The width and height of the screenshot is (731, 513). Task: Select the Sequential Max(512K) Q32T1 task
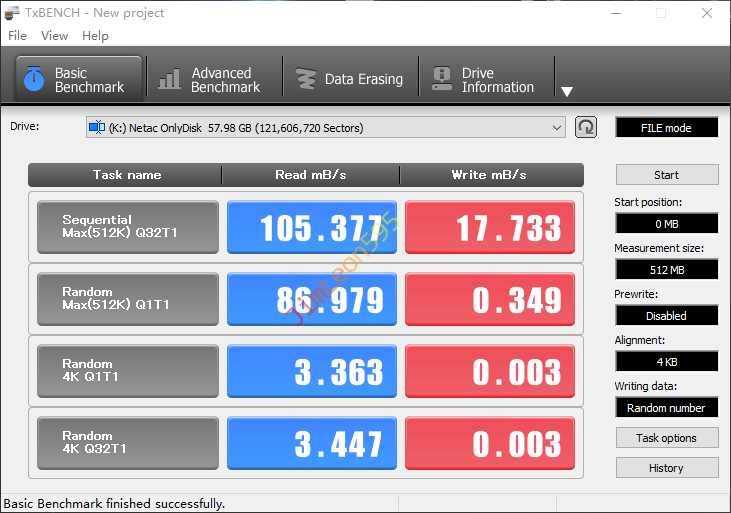[127, 227]
